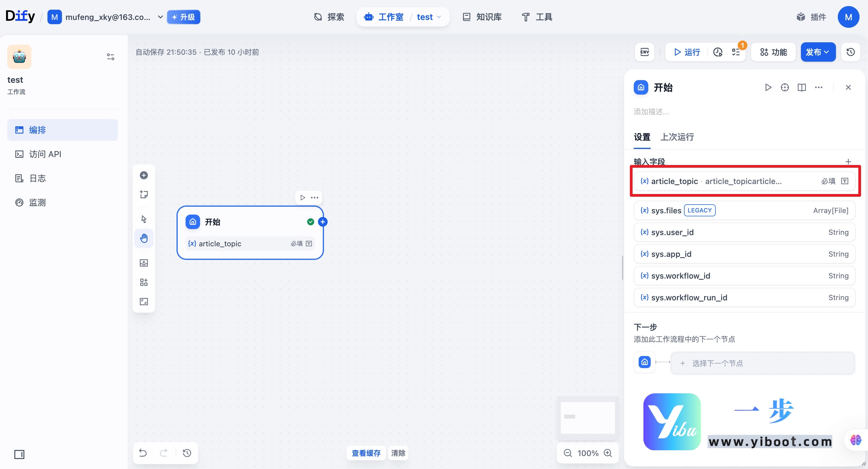Click the add block plus button on canvas toolbar
The height and width of the screenshot is (469, 868).
144,175
